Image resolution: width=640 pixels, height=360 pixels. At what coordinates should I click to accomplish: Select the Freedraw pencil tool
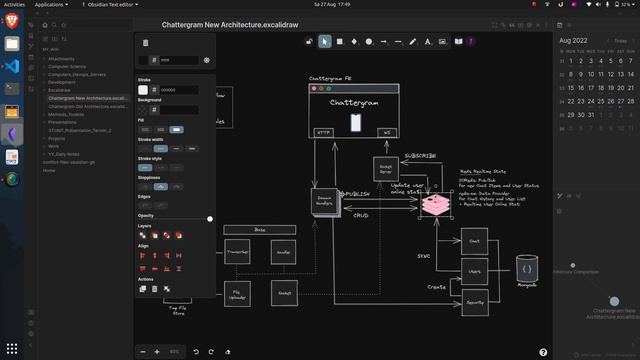tap(413, 42)
